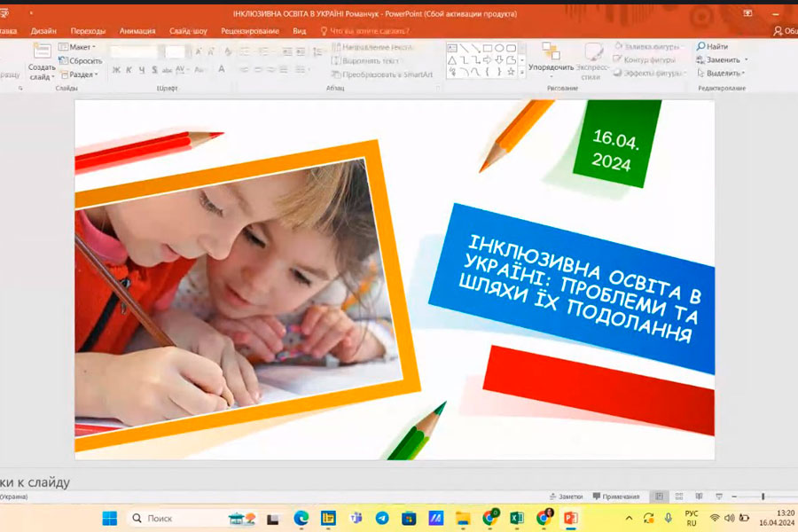Switch to the Animation (Анимация) tab

pos(137,30)
